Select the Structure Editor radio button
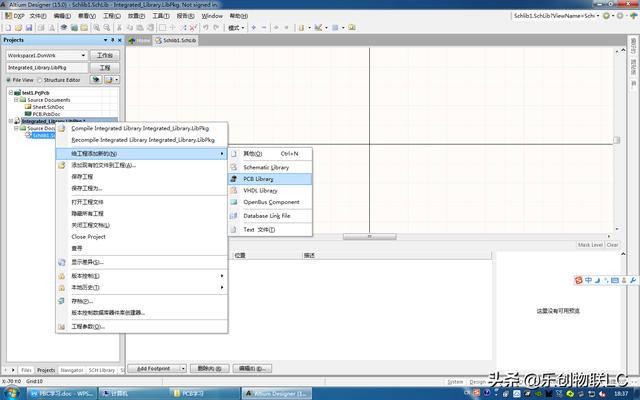This screenshot has width=640, height=400. pos(40,80)
